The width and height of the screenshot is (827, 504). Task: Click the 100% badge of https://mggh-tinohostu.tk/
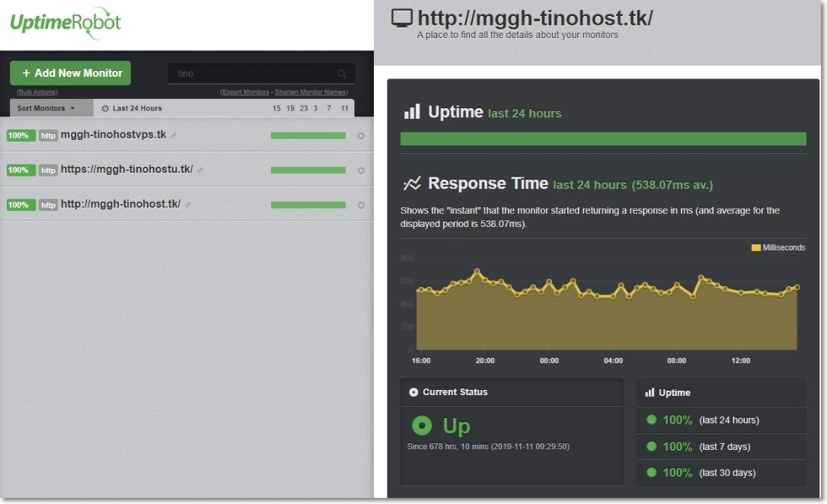(21, 171)
